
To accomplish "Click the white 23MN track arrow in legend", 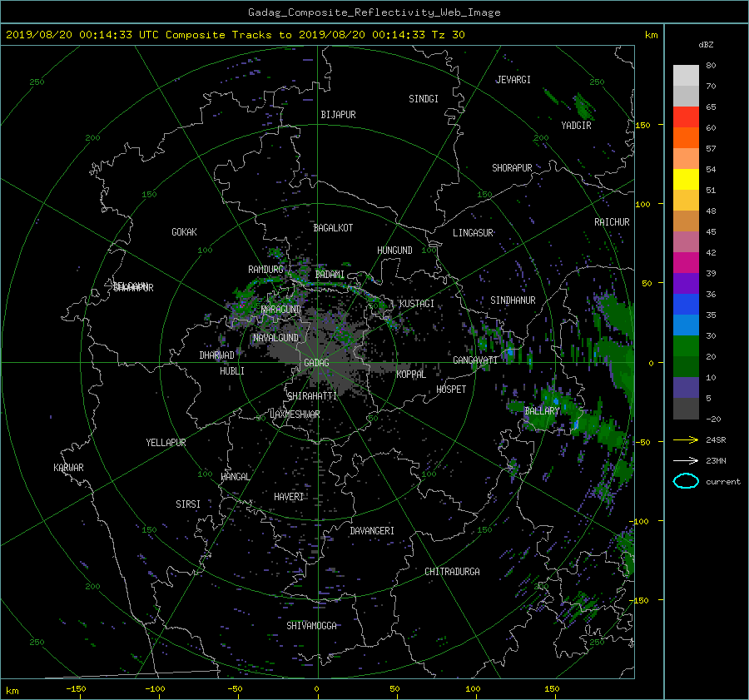I will pos(686,460).
